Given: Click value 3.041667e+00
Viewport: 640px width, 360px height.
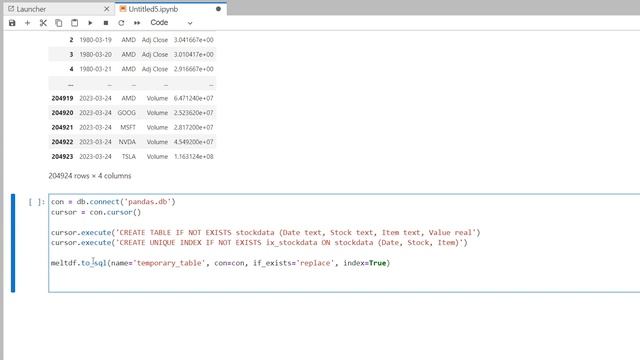Looking at the screenshot, I should [x=193, y=40].
